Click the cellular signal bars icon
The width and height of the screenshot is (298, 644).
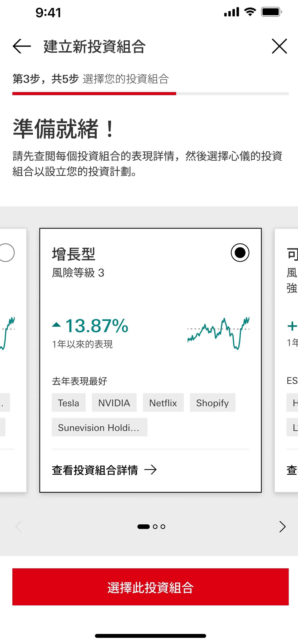231,12
